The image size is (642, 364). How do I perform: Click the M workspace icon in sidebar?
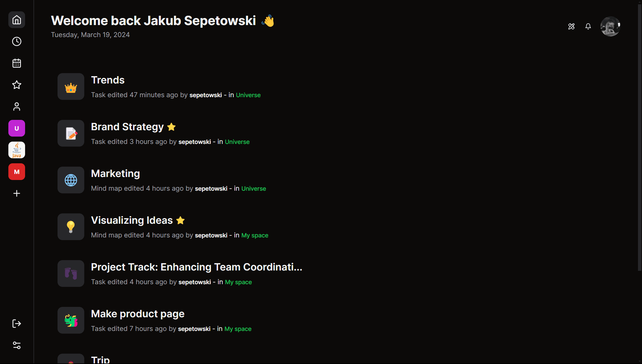point(17,172)
